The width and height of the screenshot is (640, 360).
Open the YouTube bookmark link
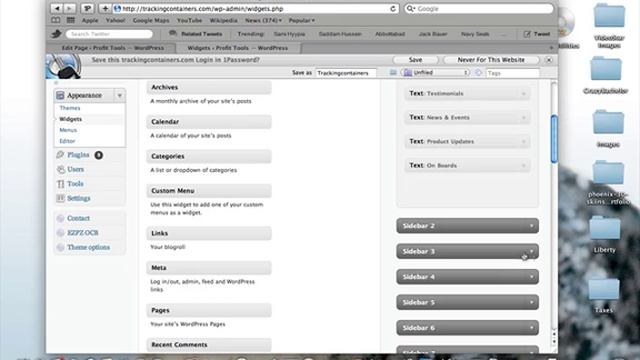189,20
